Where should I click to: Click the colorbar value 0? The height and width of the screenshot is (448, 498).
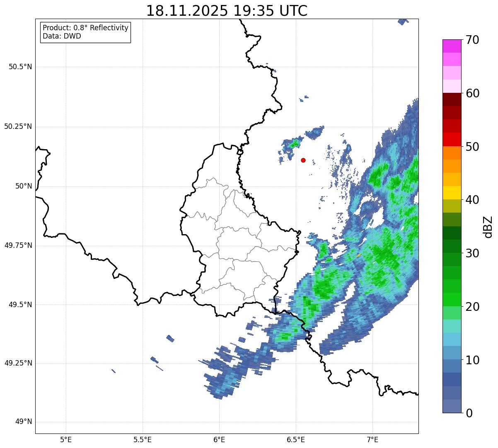pos(469,413)
